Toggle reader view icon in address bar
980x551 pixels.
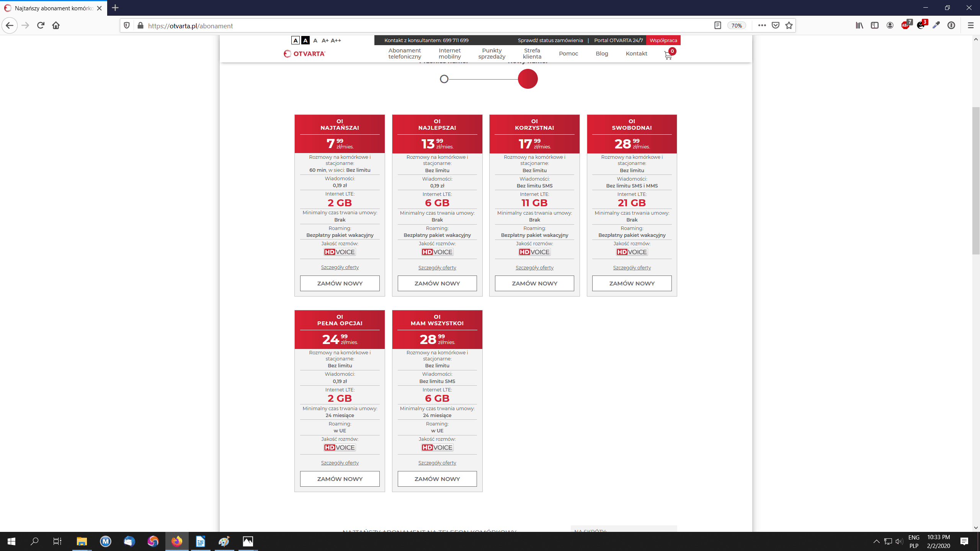718,26
